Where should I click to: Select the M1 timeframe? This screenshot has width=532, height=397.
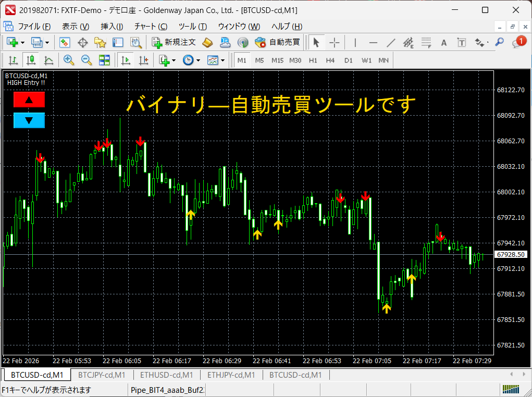pyautogui.click(x=242, y=60)
